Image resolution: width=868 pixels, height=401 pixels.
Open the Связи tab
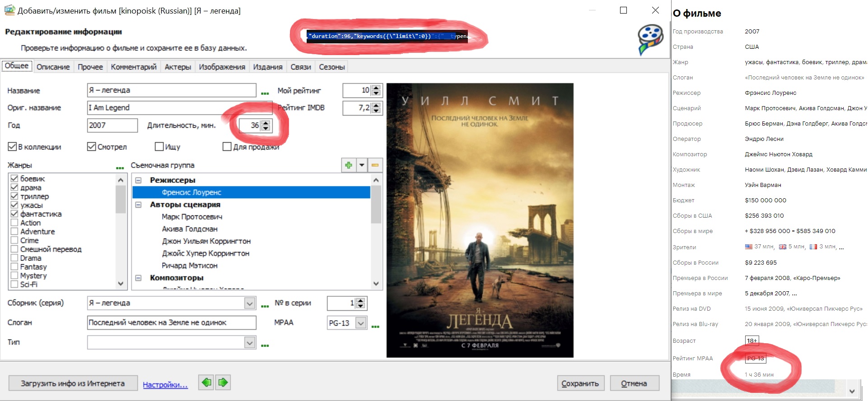click(301, 67)
